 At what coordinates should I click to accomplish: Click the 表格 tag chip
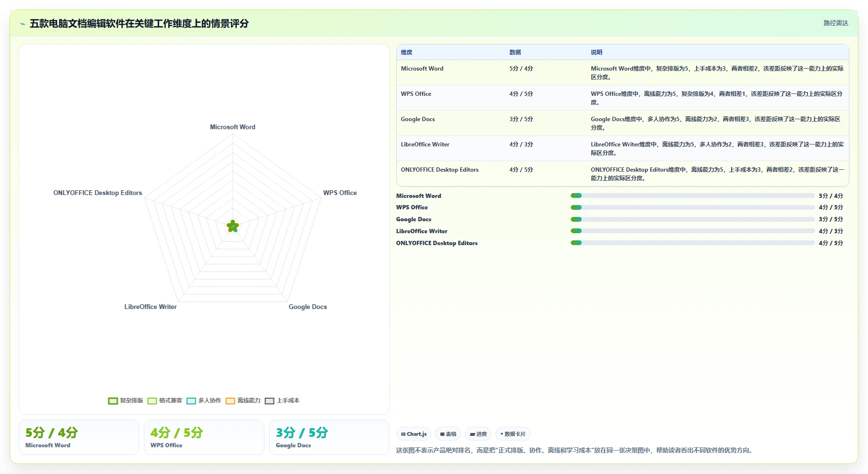[448, 434]
